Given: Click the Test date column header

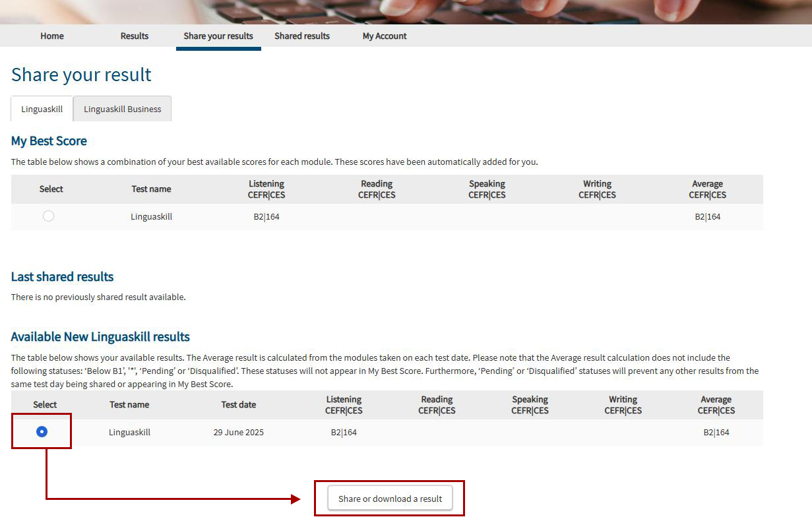Looking at the screenshot, I should point(239,405).
